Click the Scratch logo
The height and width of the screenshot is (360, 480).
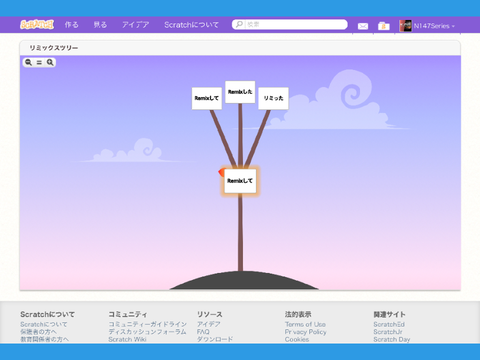click(37, 25)
